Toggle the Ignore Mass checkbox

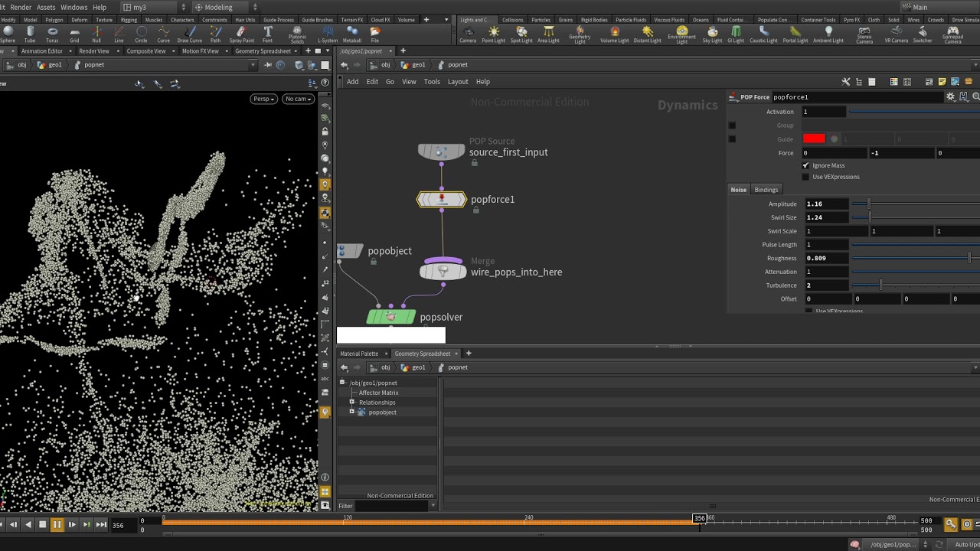click(805, 165)
